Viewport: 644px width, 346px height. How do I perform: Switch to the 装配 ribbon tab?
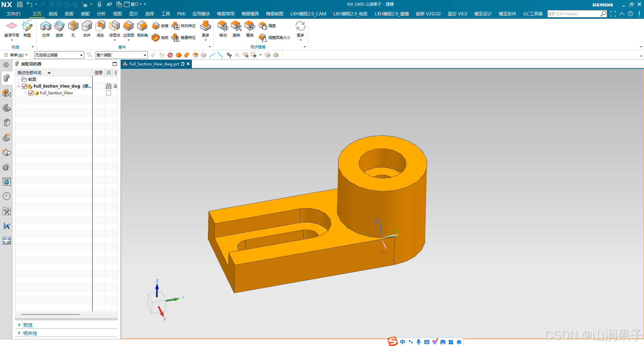(x=85, y=14)
